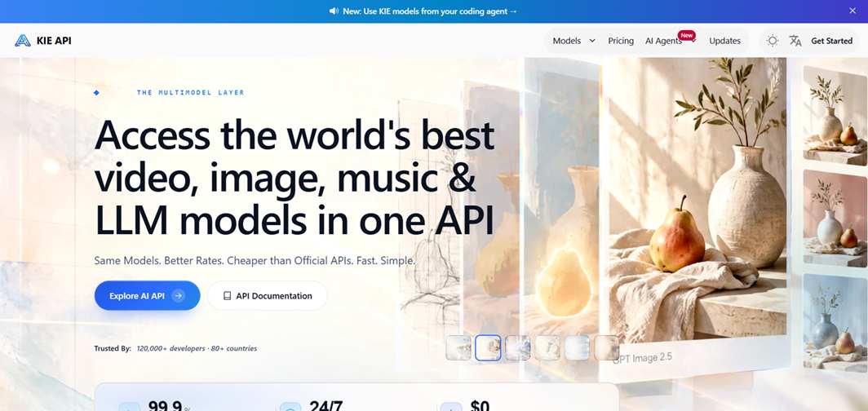The height and width of the screenshot is (411, 868).
Task: Click the book icon in API Documentation
Action: (x=227, y=296)
